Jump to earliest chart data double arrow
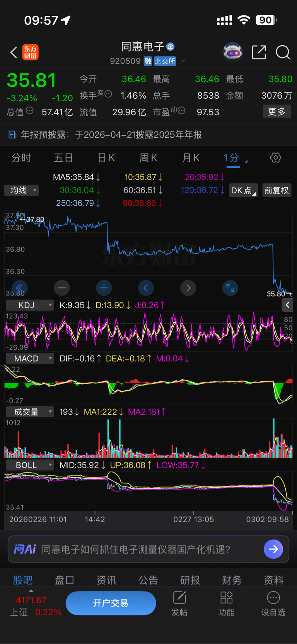The width and height of the screenshot is (297, 644). point(19,288)
